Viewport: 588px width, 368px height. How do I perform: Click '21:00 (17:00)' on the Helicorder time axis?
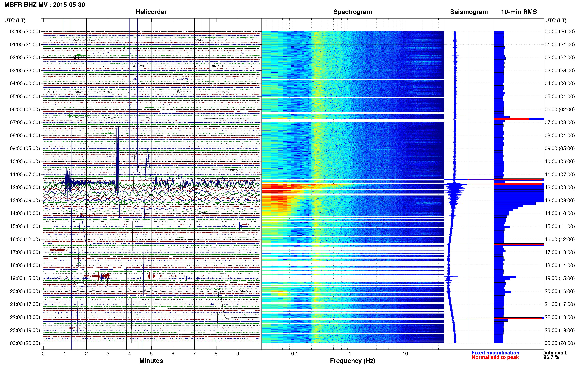[25, 304]
